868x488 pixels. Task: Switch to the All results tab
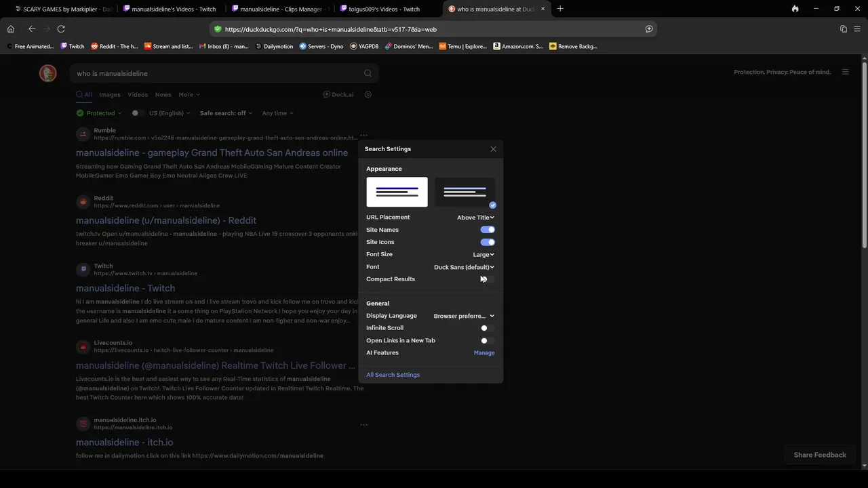tap(84, 95)
